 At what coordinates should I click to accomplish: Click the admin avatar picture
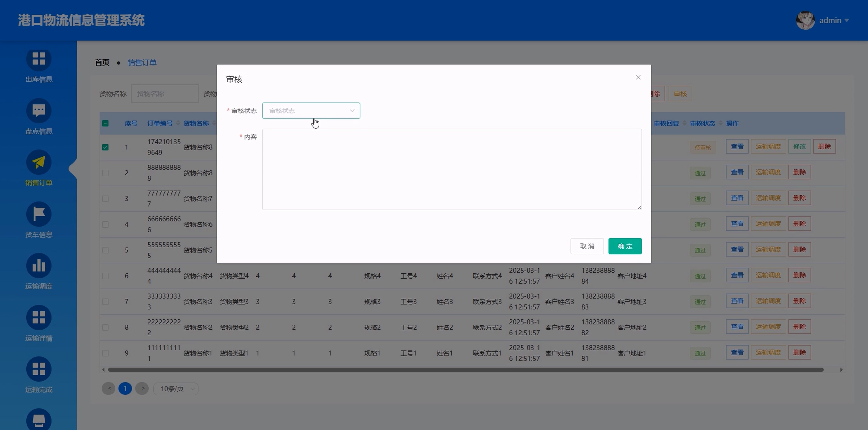point(805,21)
